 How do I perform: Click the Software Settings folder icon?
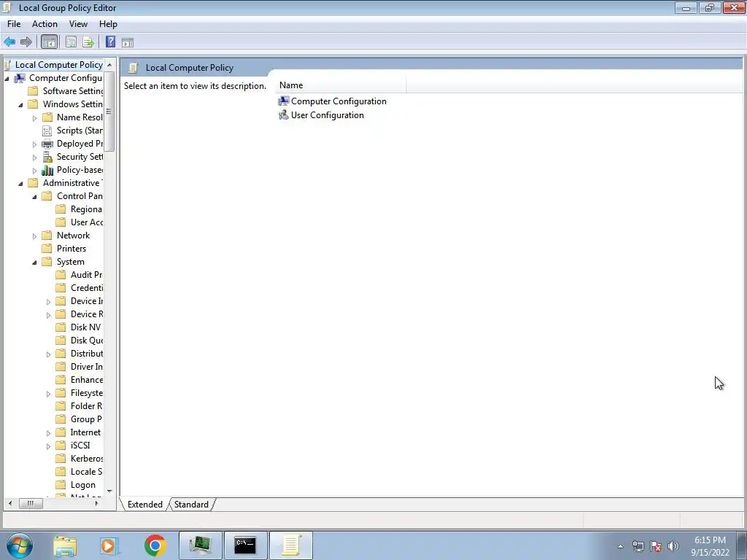click(33, 91)
